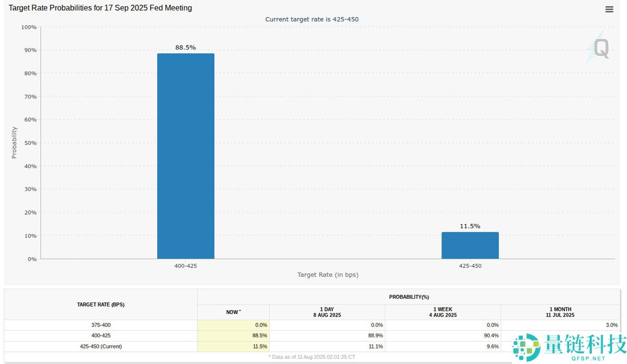The width and height of the screenshot is (627, 364).
Task: Click the 400-425 blue probability bar
Action: tap(185, 156)
